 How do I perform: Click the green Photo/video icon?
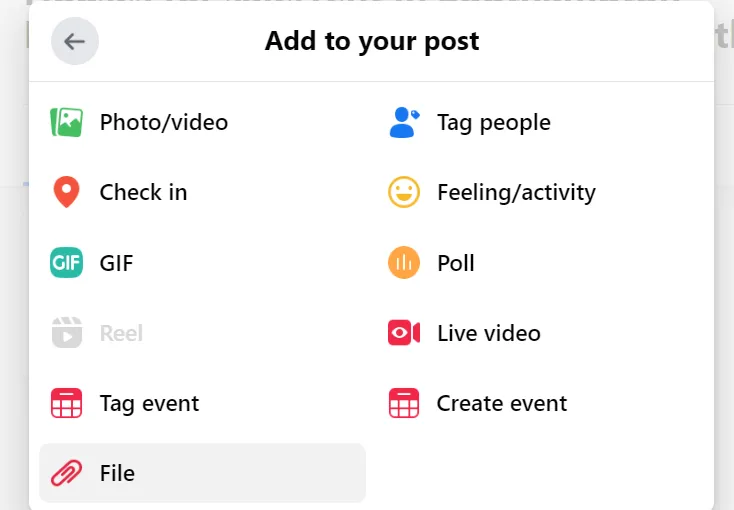(x=66, y=123)
